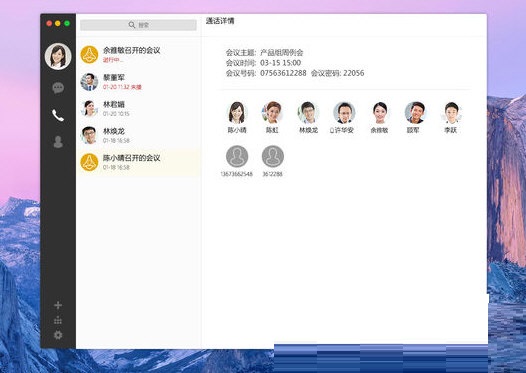Image resolution: width=526 pixels, height=373 pixels.
Task: Select the phone calls sidebar icon
Action: tap(58, 115)
